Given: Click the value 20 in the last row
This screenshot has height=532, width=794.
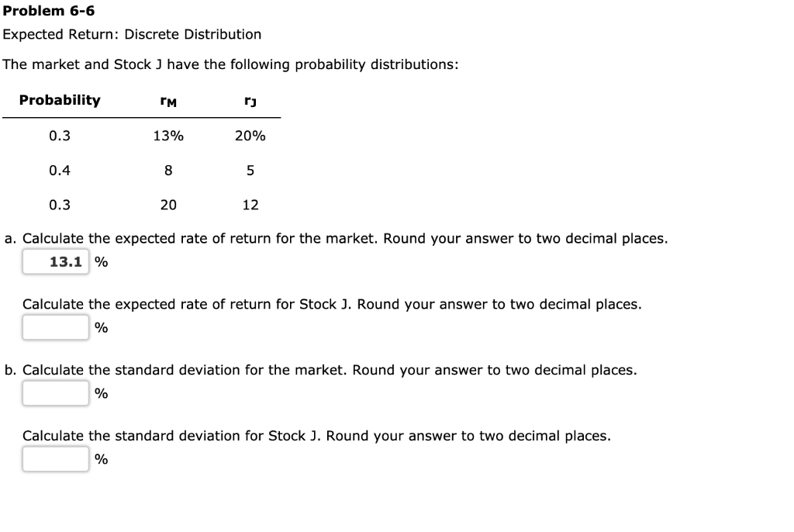Looking at the screenshot, I should (167, 205).
